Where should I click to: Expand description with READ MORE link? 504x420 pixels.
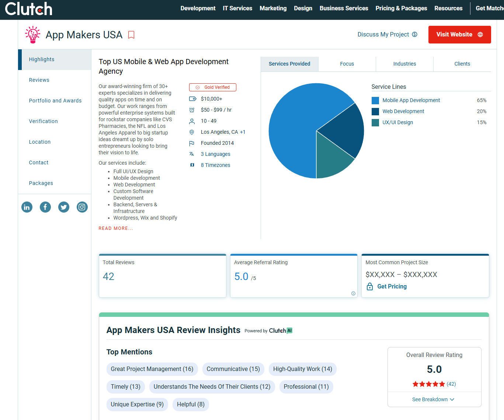tap(115, 228)
